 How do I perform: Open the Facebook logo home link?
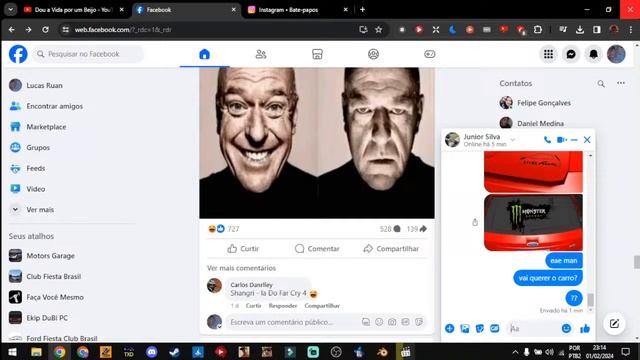click(x=18, y=54)
